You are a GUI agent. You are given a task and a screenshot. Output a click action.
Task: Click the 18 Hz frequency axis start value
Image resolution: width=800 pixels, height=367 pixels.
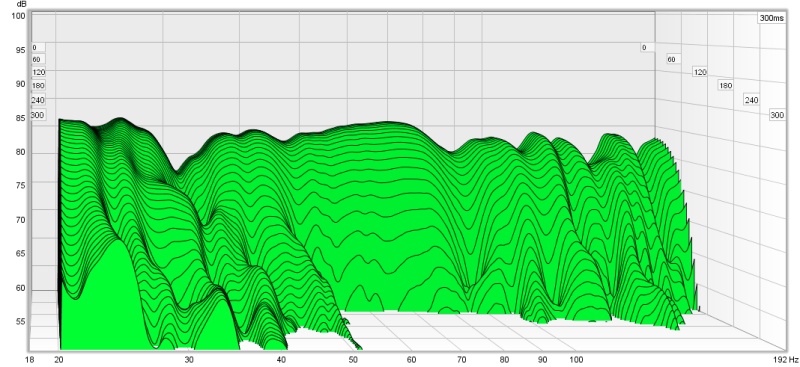(x=30, y=360)
